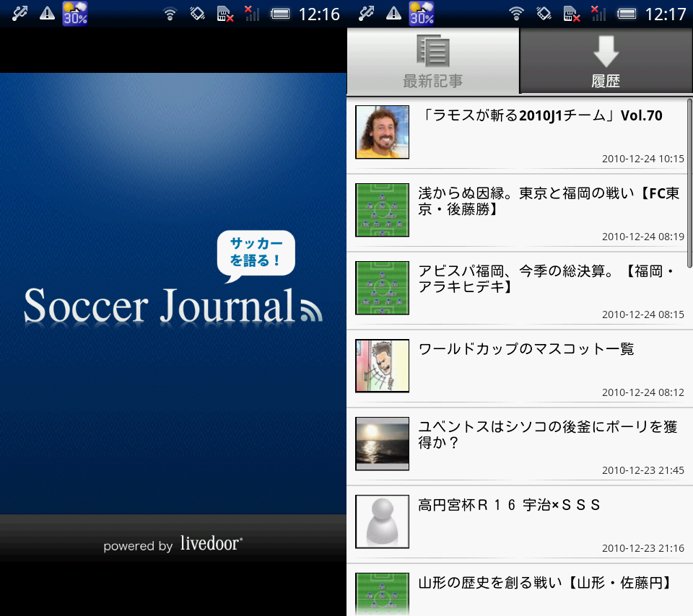Tap the cartoon thumbnail beside ワールドカップ article

pyautogui.click(x=383, y=366)
